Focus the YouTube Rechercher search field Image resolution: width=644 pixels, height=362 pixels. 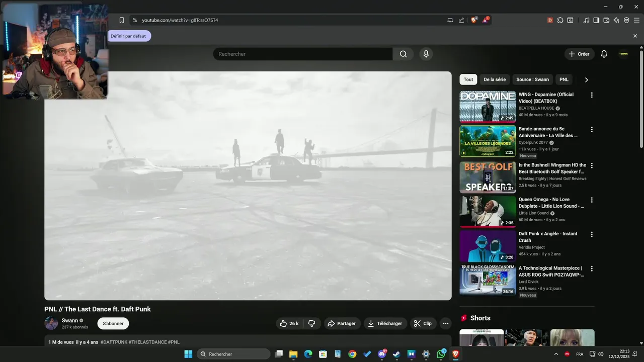303,54
